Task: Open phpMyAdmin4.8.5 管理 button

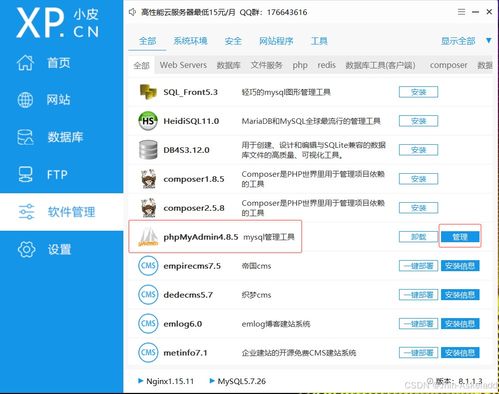Action: coord(460,237)
